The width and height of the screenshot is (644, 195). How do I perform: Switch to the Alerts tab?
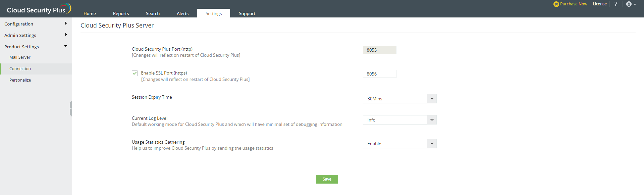click(x=182, y=13)
